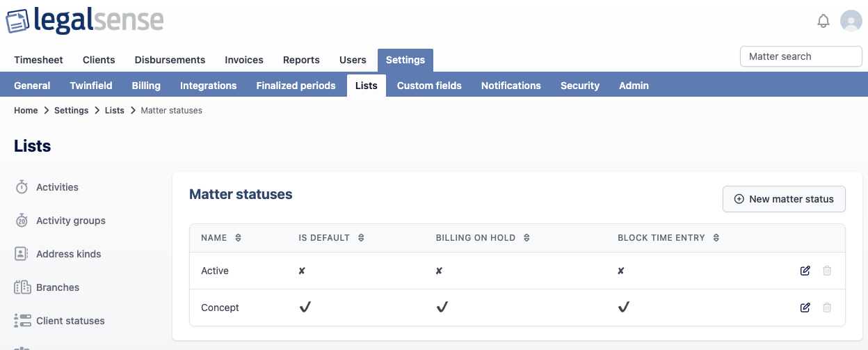Switch to Notifications subtab
Viewport: 868px width, 350px height.
coord(511,86)
